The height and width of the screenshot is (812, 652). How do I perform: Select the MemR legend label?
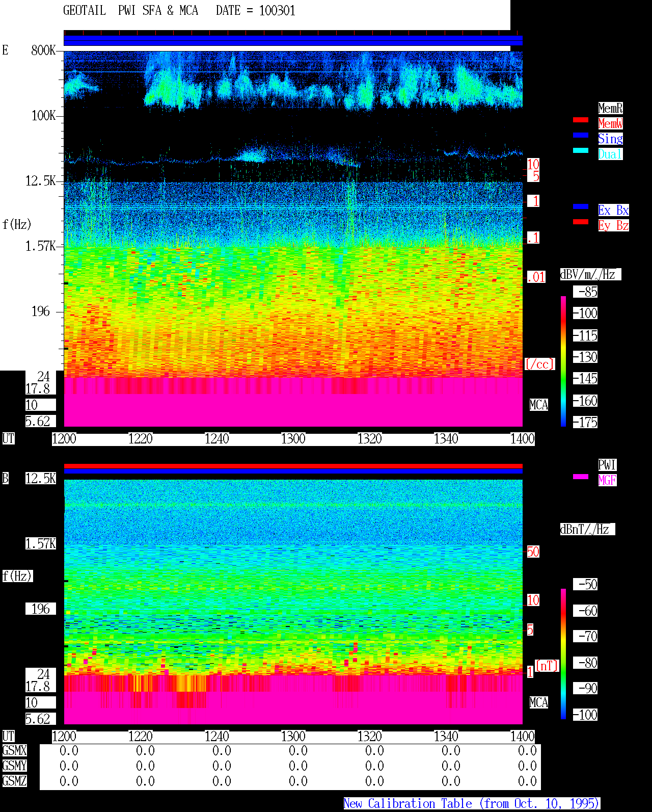610,108
